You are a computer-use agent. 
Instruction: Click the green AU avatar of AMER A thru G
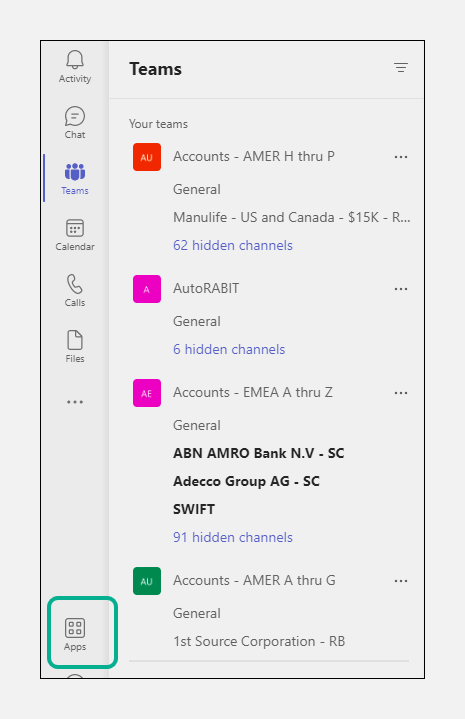tap(147, 581)
